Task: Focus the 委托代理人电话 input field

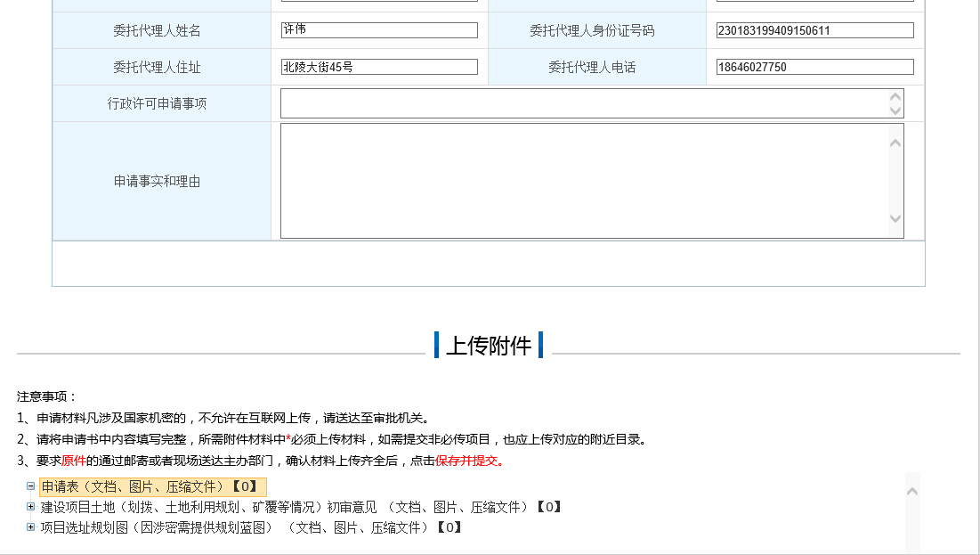Action: coord(814,67)
